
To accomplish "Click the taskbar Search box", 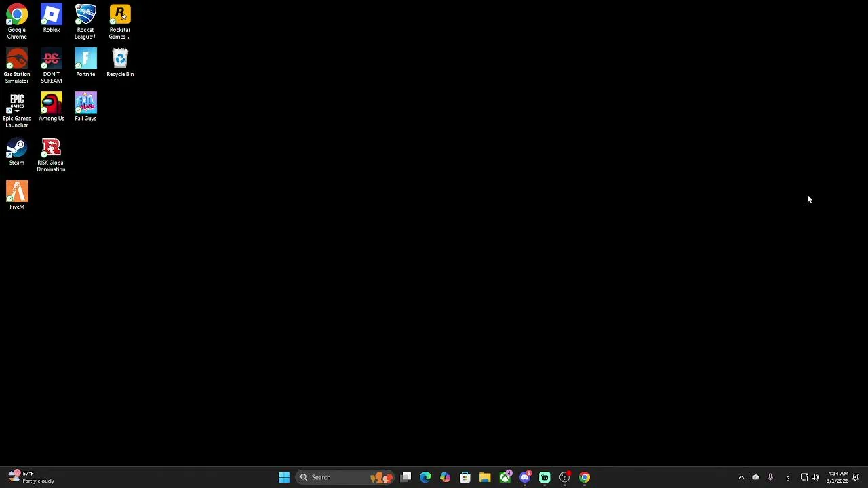I will tap(346, 477).
